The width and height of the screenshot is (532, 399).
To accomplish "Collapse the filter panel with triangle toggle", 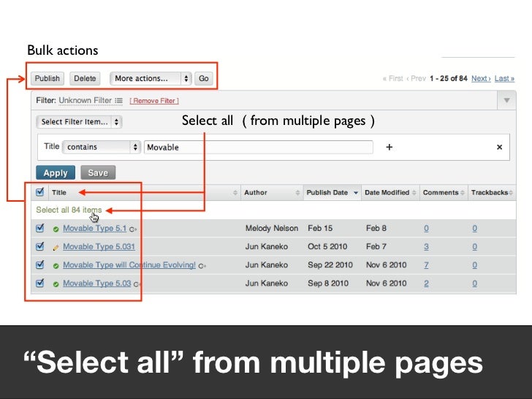I will coord(506,100).
